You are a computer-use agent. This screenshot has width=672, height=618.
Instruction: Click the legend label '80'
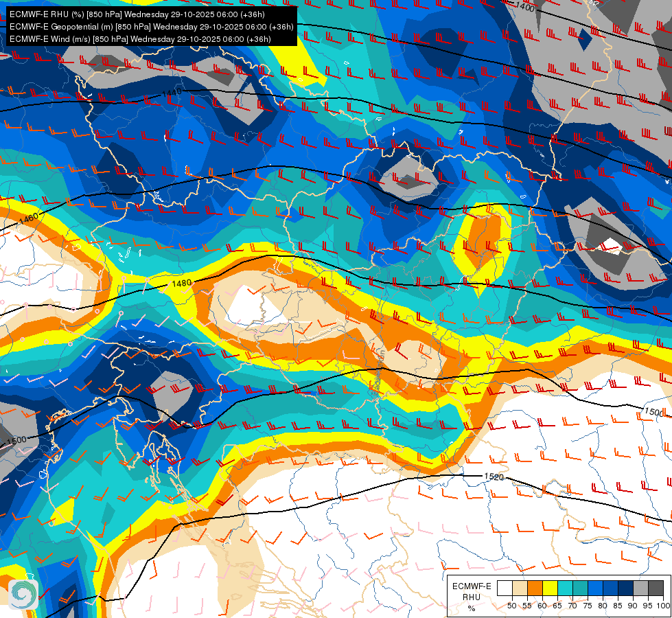603,606
